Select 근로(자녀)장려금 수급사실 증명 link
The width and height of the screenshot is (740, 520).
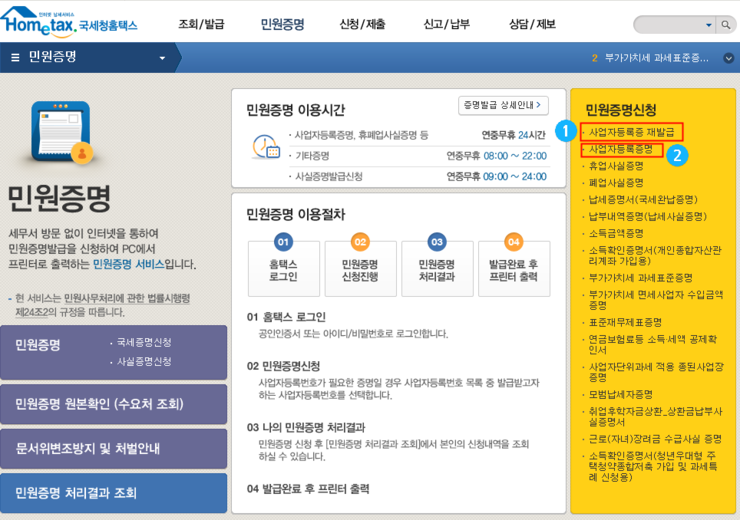tap(655, 439)
